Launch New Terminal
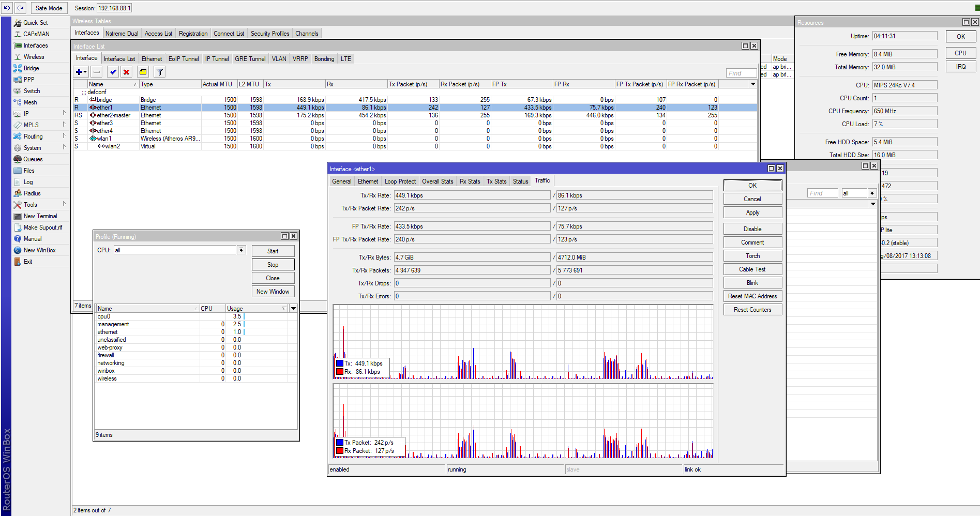The width and height of the screenshot is (980, 516). pos(40,216)
